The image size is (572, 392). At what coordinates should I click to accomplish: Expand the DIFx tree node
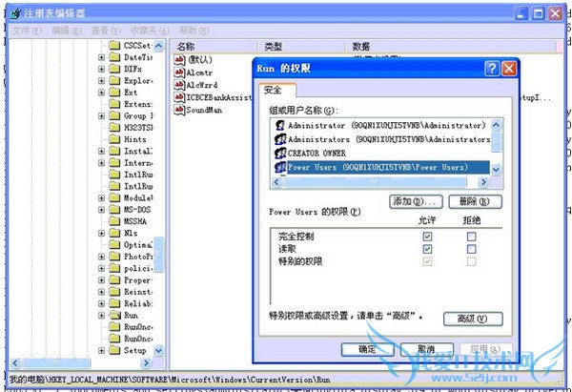[x=101, y=69]
